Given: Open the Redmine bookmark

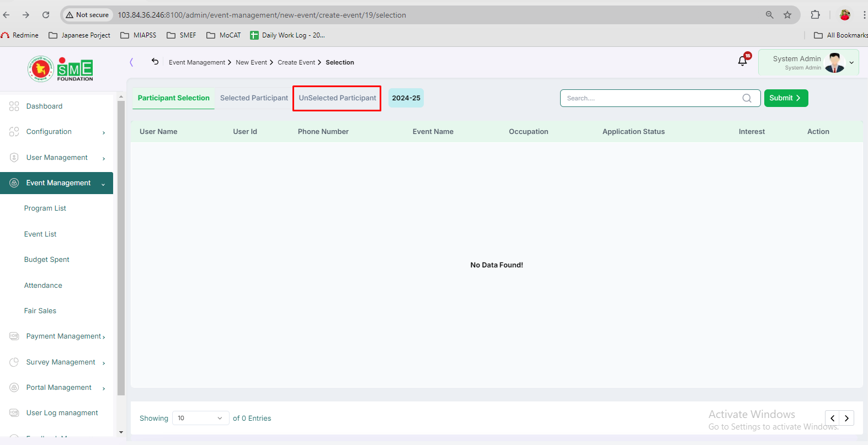Looking at the screenshot, I should (x=20, y=35).
